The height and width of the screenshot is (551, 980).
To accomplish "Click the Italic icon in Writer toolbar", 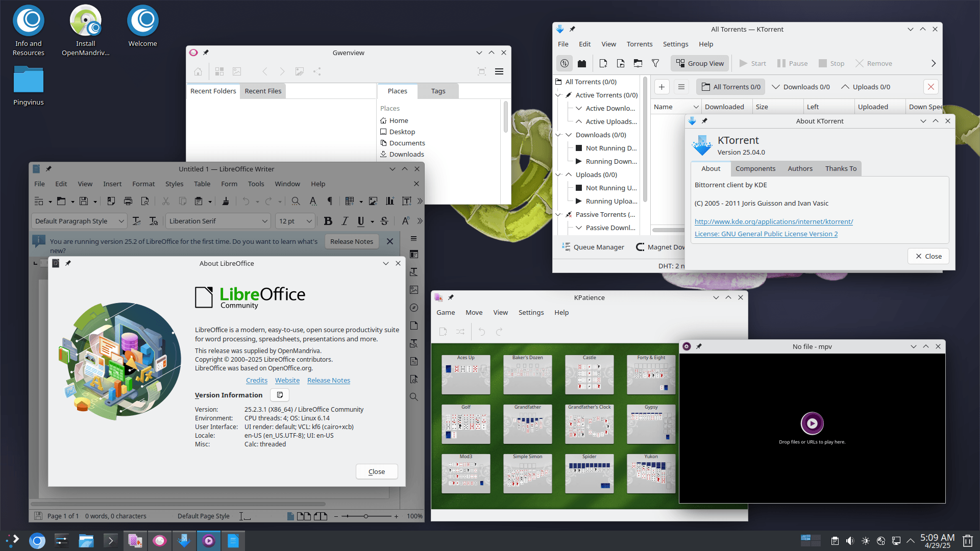I will coord(345,221).
